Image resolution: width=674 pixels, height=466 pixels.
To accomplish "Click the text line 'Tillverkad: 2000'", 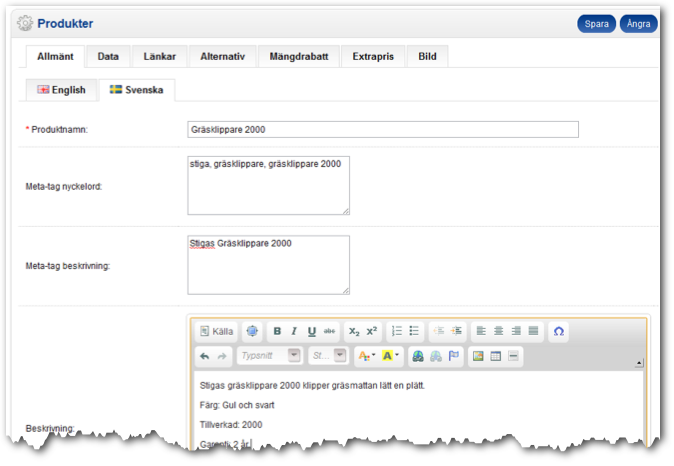I will (x=231, y=425).
